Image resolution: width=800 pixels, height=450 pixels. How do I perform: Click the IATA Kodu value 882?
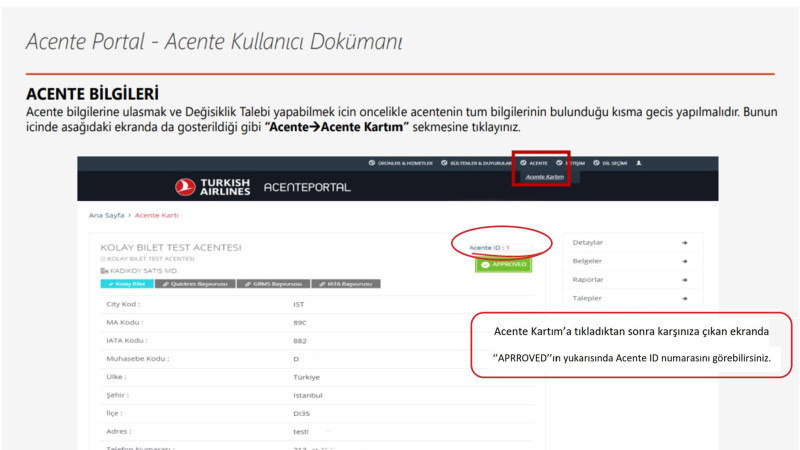point(299,341)
